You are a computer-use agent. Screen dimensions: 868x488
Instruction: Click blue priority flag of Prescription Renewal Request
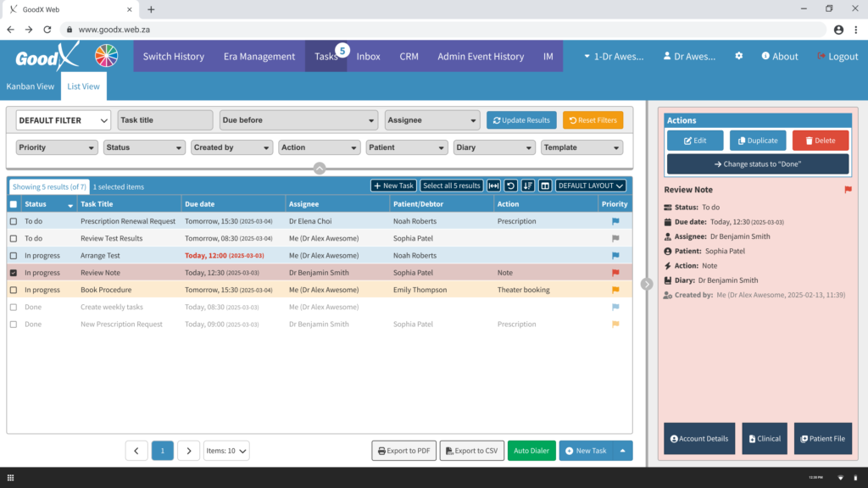click(615, 221)
